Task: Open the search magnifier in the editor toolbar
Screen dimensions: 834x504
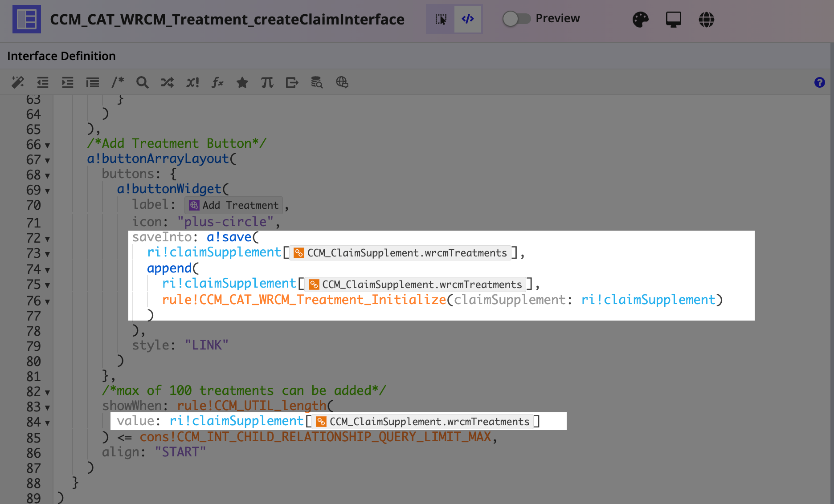Action: (143, 82)
